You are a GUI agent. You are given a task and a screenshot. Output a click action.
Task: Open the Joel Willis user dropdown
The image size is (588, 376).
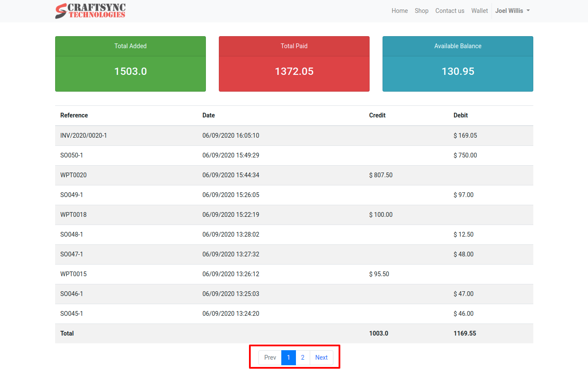512,11
